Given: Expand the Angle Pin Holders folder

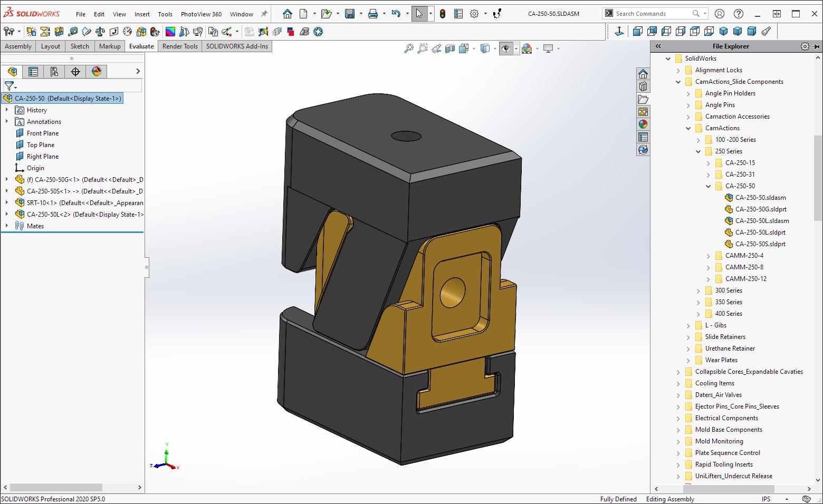Looking at the screenshot, I should tap(688, 93).
